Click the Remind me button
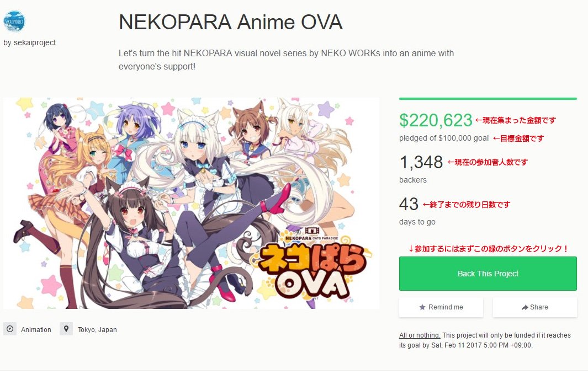Image resolution: width=588 pixels, height=374 pixels. pos(441,307)
